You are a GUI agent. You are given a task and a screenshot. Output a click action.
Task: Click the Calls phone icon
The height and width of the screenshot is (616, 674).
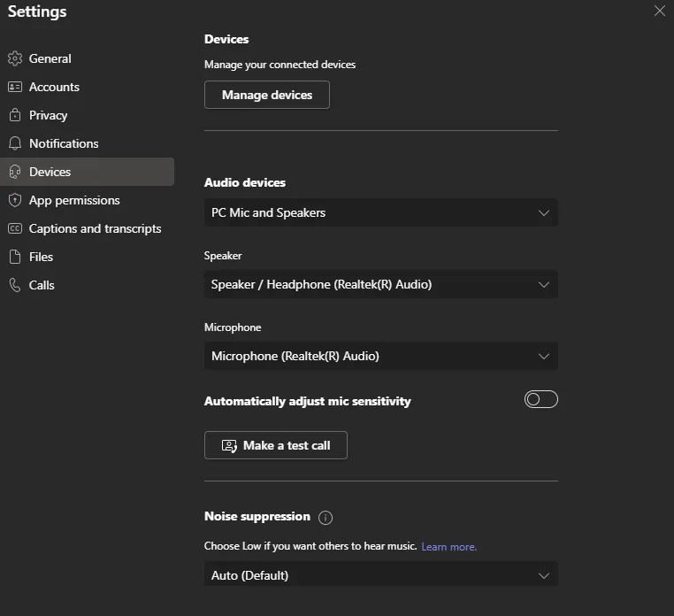click(x=14, y=285)
